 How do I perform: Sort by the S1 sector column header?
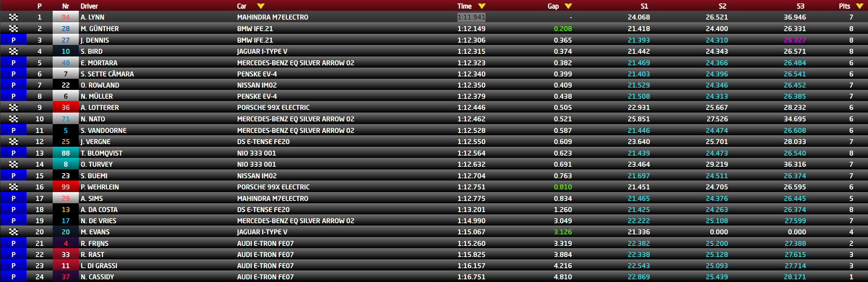[x=644, y=6]
